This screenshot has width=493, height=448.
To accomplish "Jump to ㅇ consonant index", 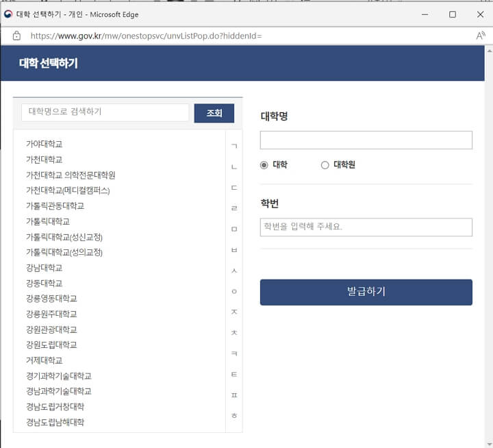I will point(234,291).
